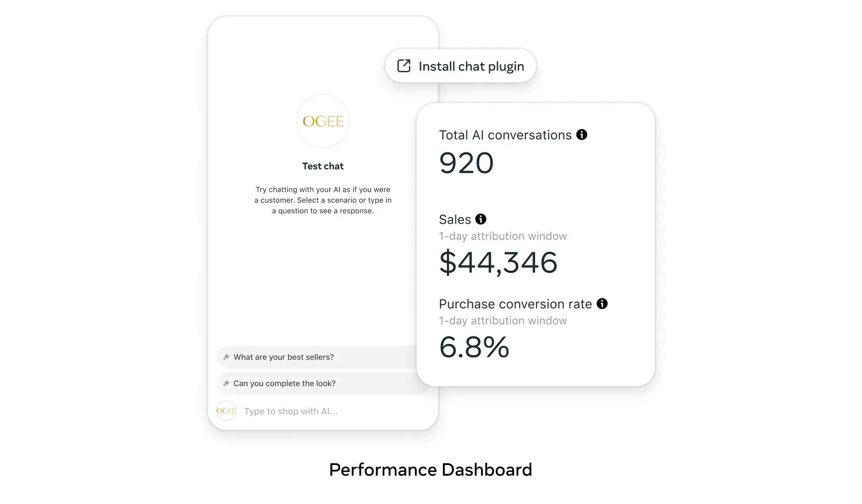The height and width of the screenshot is (504, 862).
Task: Click the Purchase conversion rate info icon
Action: click(602, 303)
